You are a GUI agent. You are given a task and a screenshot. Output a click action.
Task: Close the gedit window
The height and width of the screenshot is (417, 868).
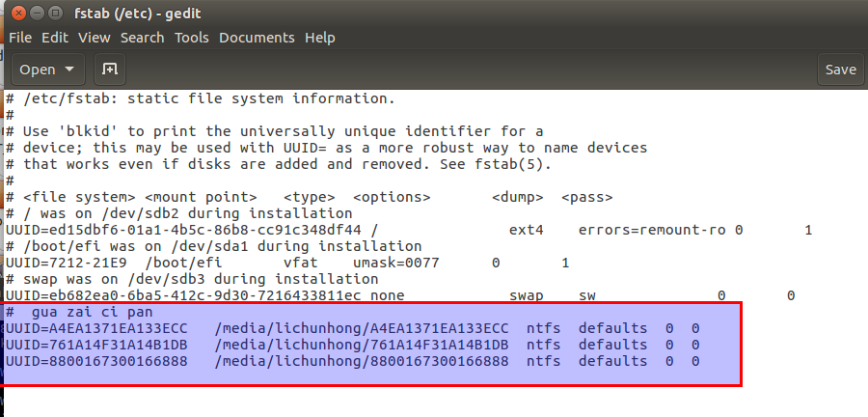18,13
